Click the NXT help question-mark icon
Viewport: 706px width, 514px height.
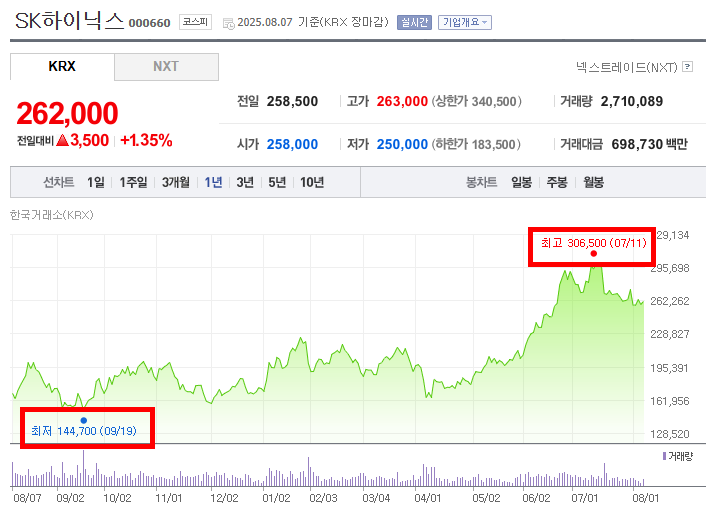pos(687,67)
